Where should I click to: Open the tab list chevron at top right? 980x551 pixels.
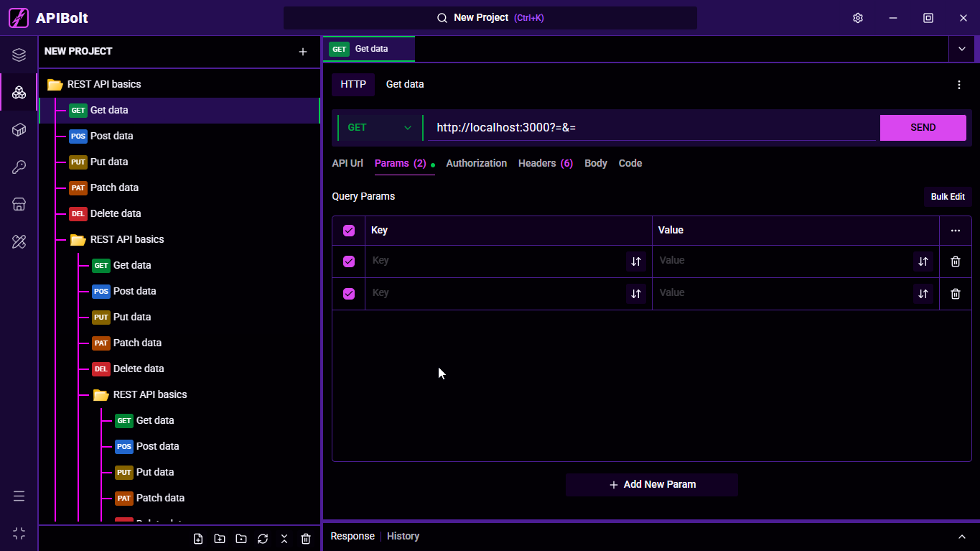(x=962, y=49)
